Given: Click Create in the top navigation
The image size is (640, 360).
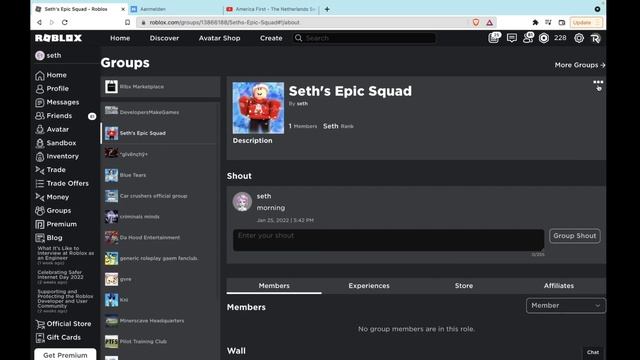Looking at the screenshot, I should point(271,38).
